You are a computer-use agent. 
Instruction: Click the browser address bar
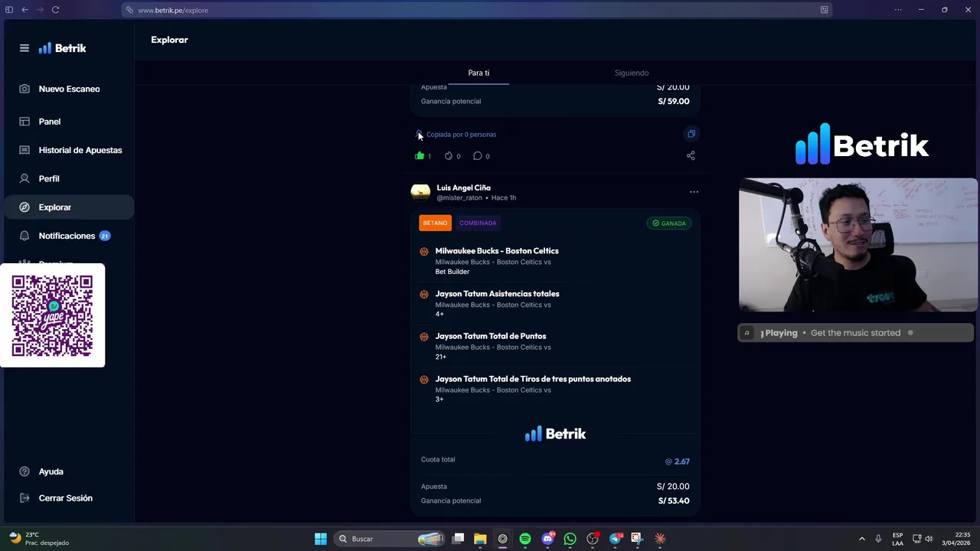point(475,10)
